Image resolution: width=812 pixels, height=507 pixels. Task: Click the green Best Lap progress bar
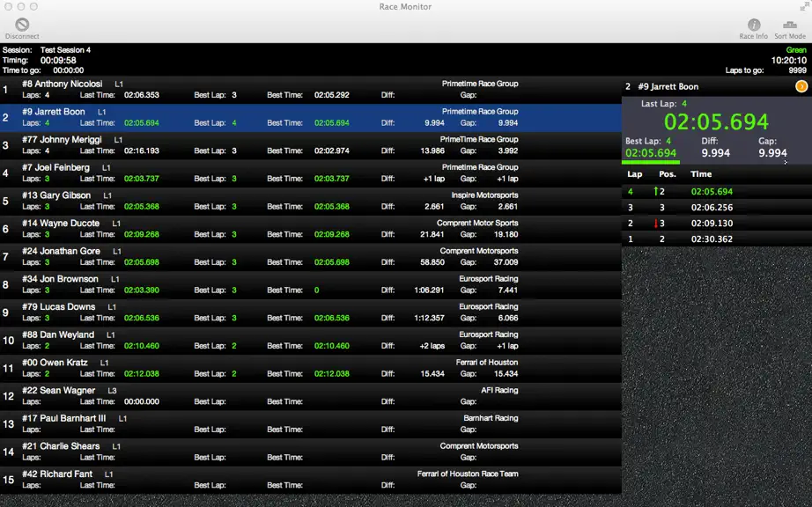651,162
